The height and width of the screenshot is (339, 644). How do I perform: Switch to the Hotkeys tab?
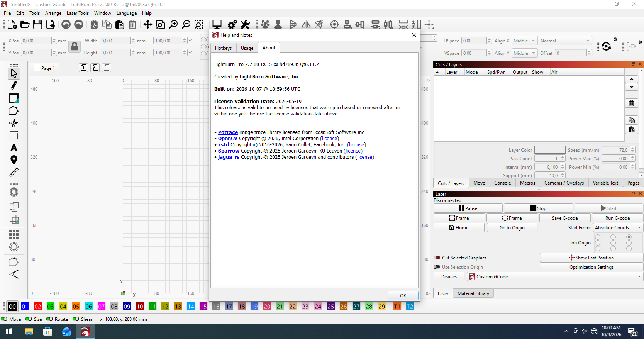coord(224,48)
